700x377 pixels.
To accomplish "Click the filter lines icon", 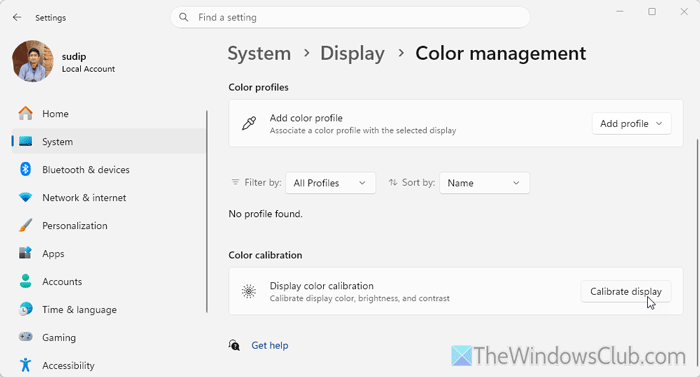I will point(235,182).
